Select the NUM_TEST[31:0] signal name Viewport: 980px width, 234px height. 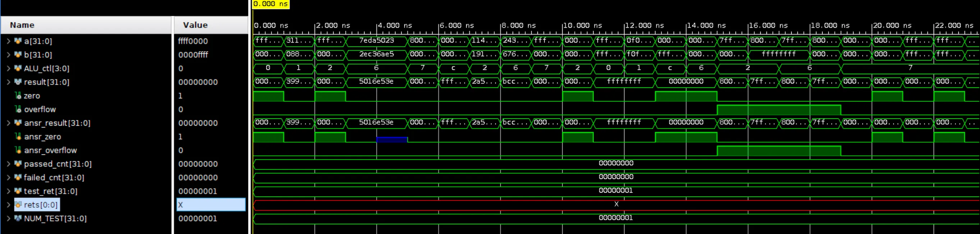[x=56, y=219]
